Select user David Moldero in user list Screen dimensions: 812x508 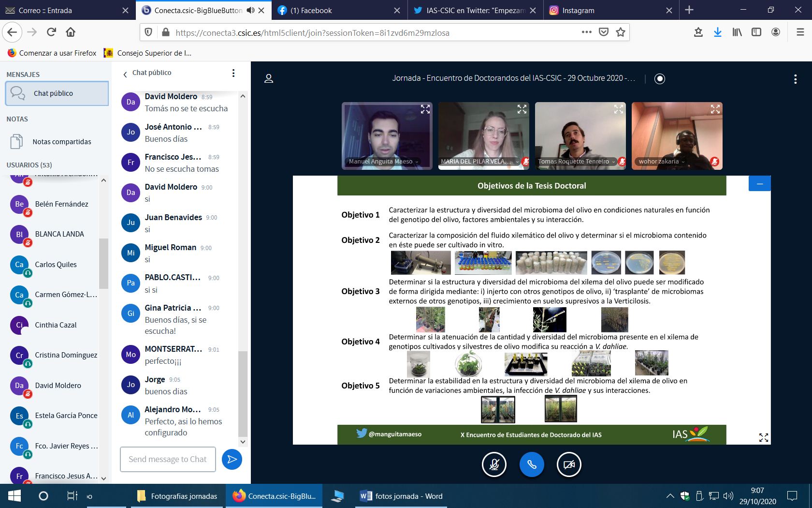pos(53,386)
